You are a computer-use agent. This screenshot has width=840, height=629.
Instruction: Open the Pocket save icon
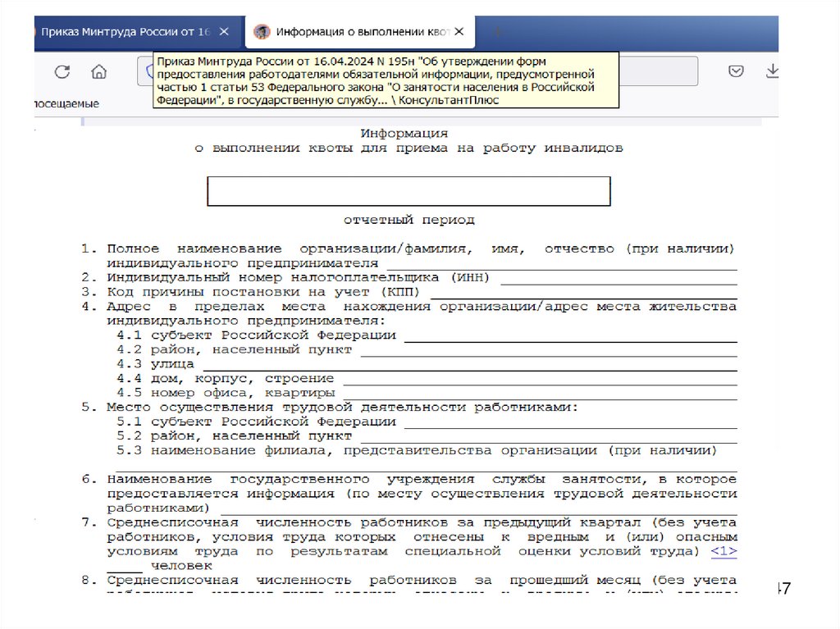point(736,71)
